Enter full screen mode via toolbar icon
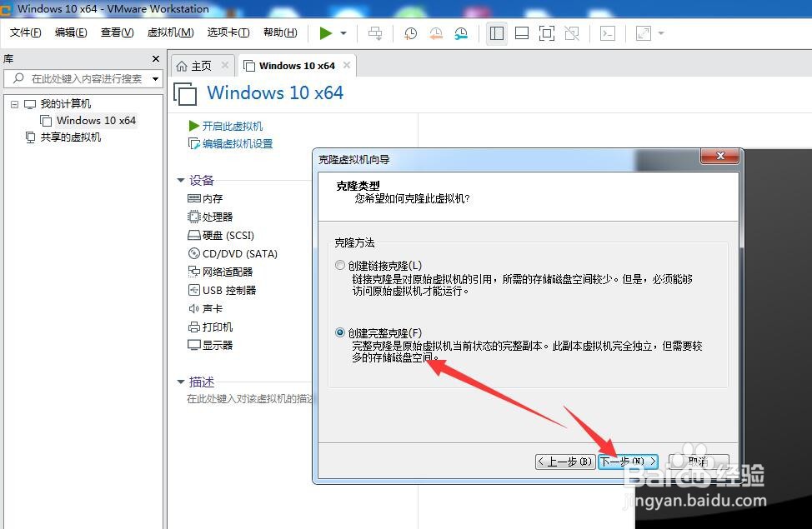This screenshot has height=529, width=812. pos(547,33)
